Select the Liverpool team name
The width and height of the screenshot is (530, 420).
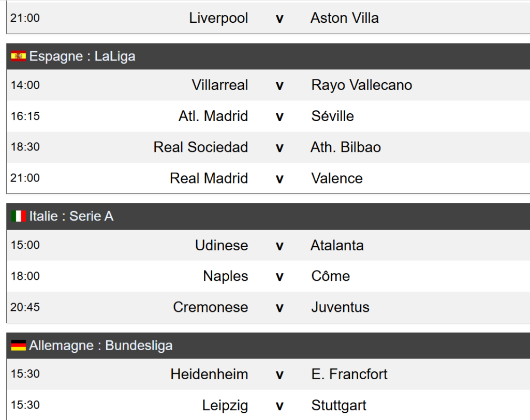(218, 18)
